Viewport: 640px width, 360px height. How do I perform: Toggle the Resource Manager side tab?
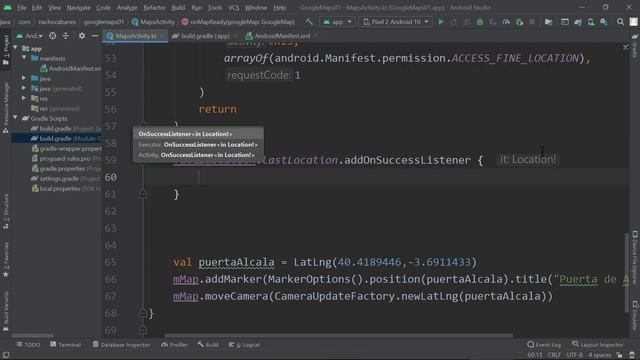(x=6, y=108)
